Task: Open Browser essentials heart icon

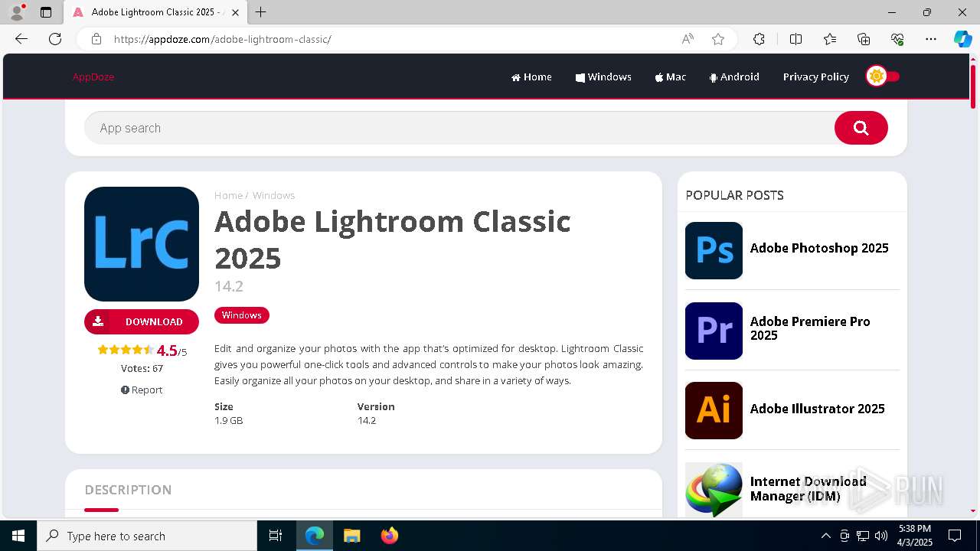Action: pos(897,39)
